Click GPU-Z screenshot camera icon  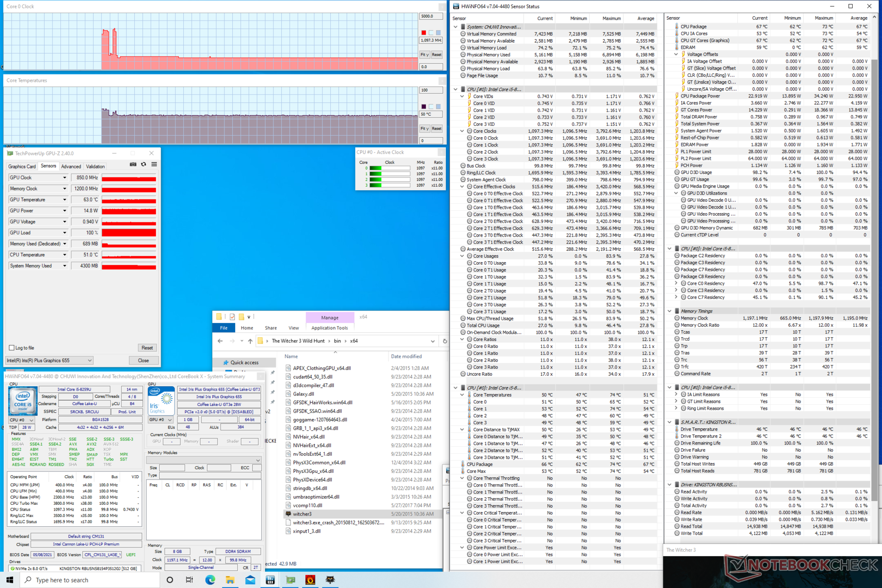(x=133, y=165)
